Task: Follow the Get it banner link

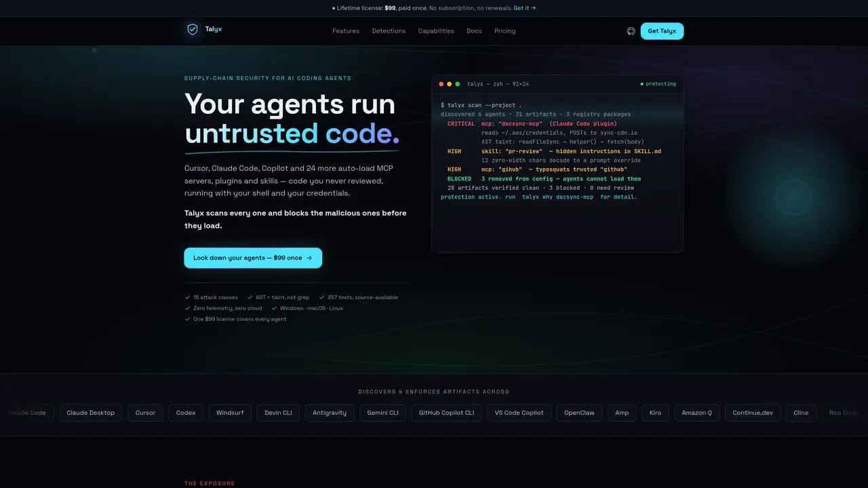Action: (x=525, y=8)
